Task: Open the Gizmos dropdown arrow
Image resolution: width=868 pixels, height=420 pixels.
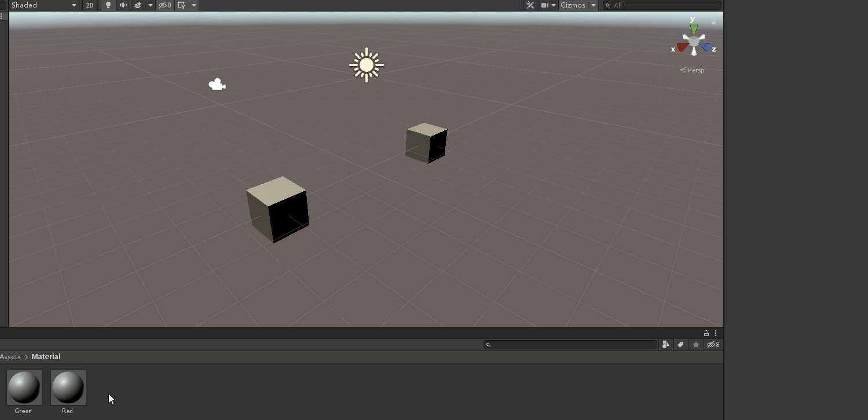Action: (x=594, y=5)
